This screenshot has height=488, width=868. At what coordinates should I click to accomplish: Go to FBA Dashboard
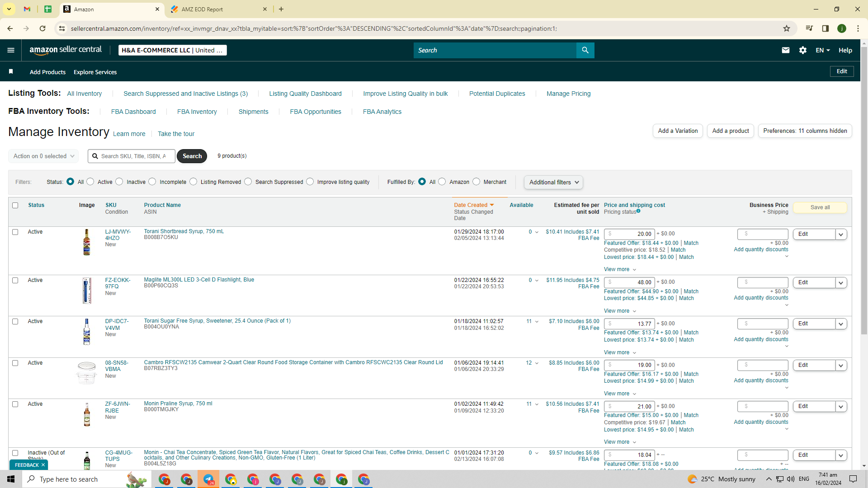[x=133, y=112]
